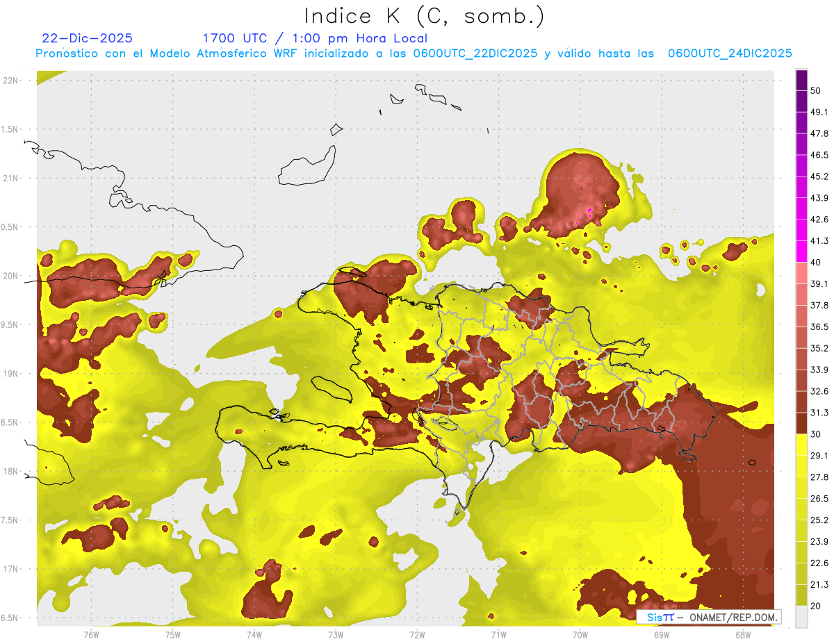Click the 73W longitude axis label
The height and width of the screenshot is (644, 834).
point(335,634)
